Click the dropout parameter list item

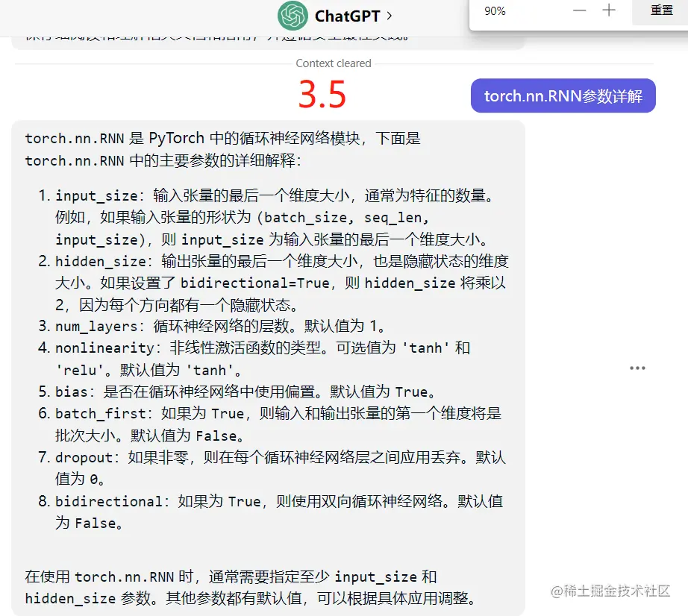click(x=272, y=468)
